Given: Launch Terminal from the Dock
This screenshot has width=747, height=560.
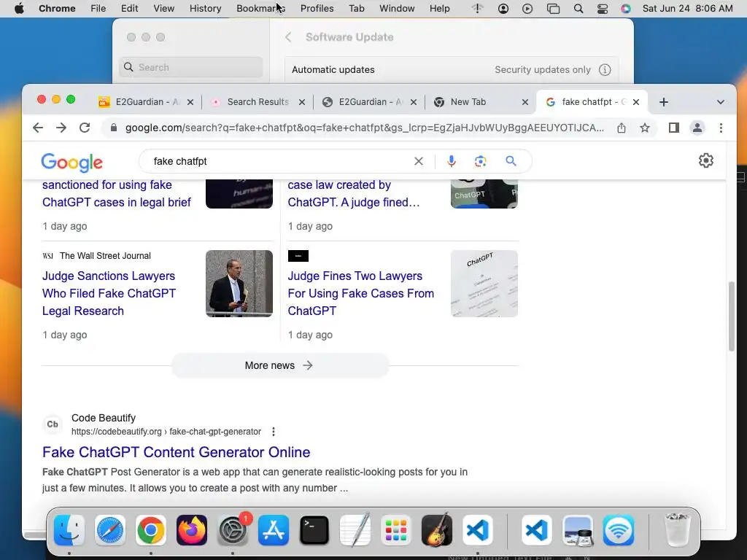Looking at the screenshot, I should [314, 530].
